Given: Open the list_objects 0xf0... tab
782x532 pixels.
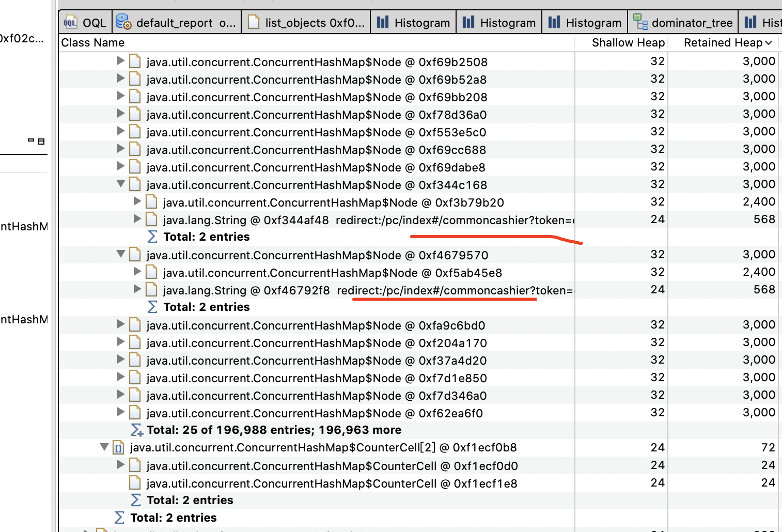Looking at the screenshot, I should click(x=306, y=23).
